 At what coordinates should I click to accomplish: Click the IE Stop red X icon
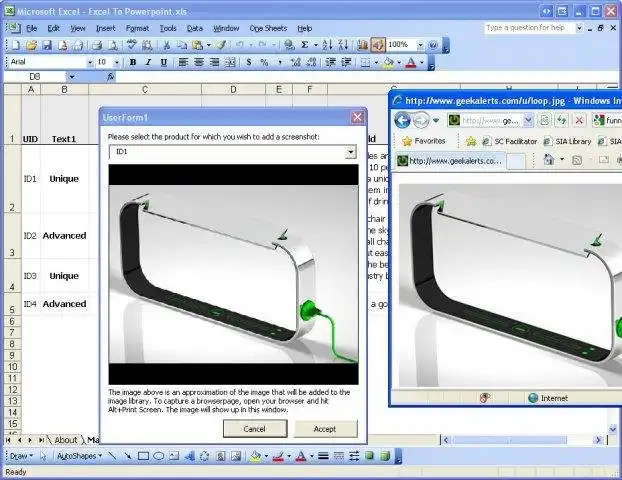[x=579, y=120]
